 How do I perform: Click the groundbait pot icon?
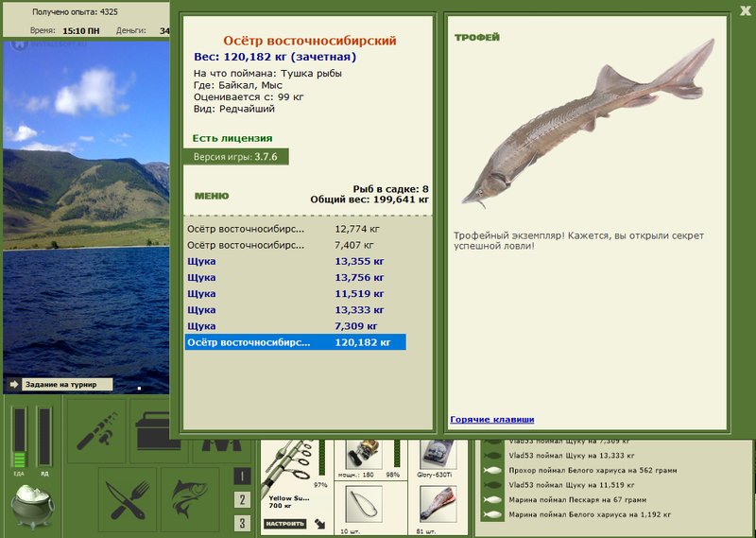pyautogui.click(x=32, y=507)
